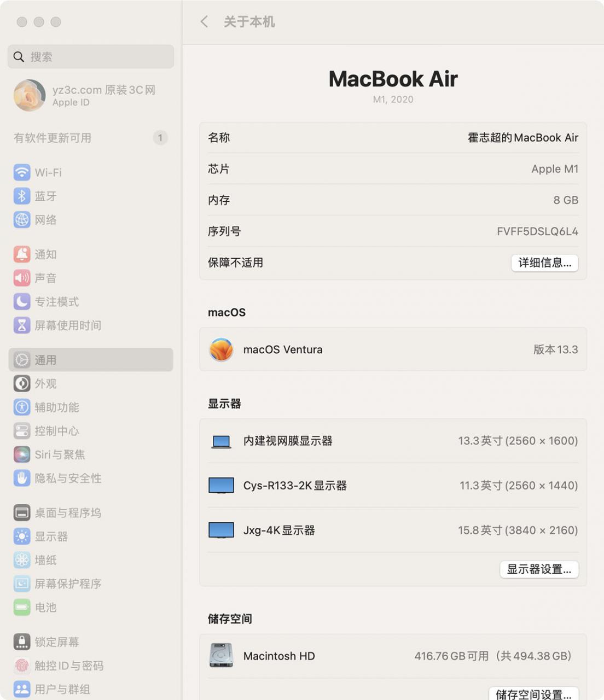
Task: Click the 序列号 row label
Action: 224,231
